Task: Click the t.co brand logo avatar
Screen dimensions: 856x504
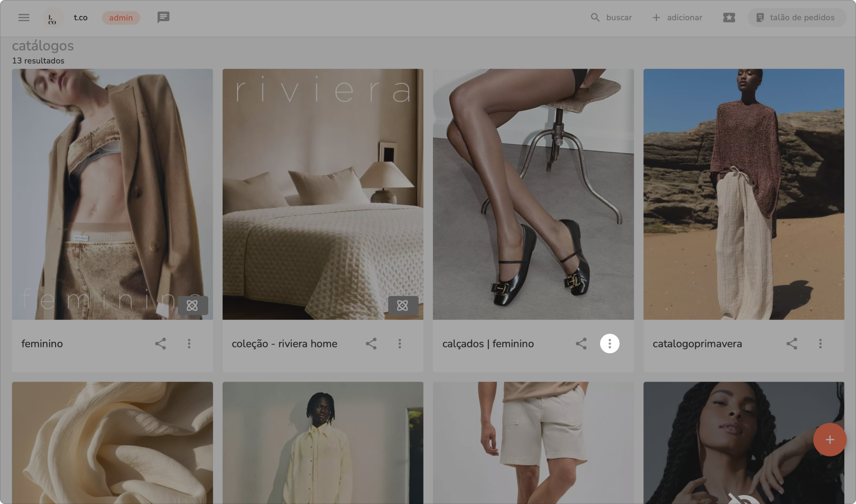Action: [52, 18]
